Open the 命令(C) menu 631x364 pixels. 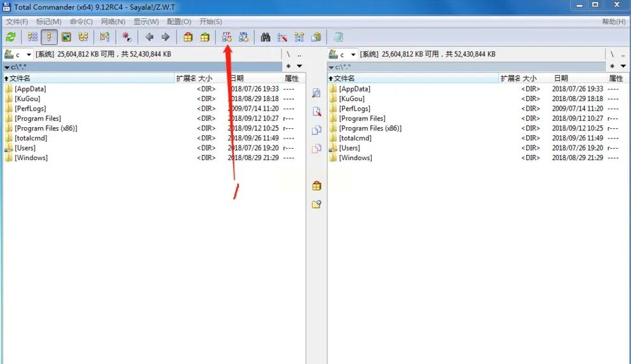pyautogui.click(x=81, y=22)
